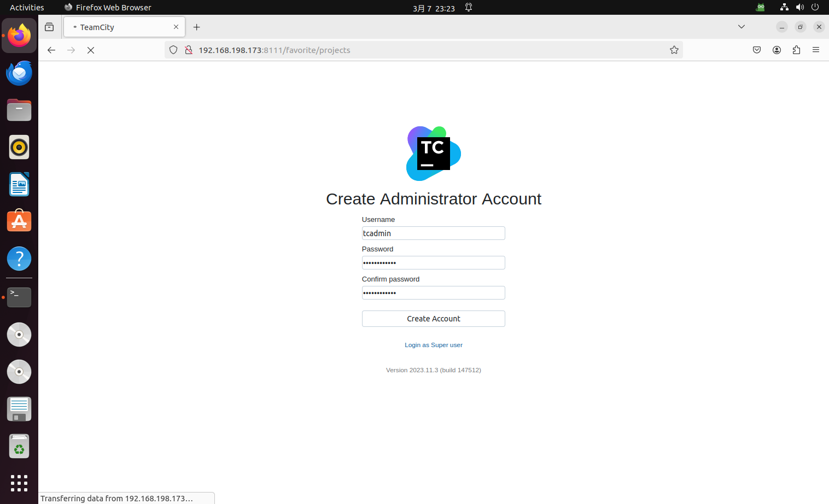The width and height of the screenshot is (829, 504).
Task: Click the Username label
Action: pyautogui.click(x=378, y=219)
